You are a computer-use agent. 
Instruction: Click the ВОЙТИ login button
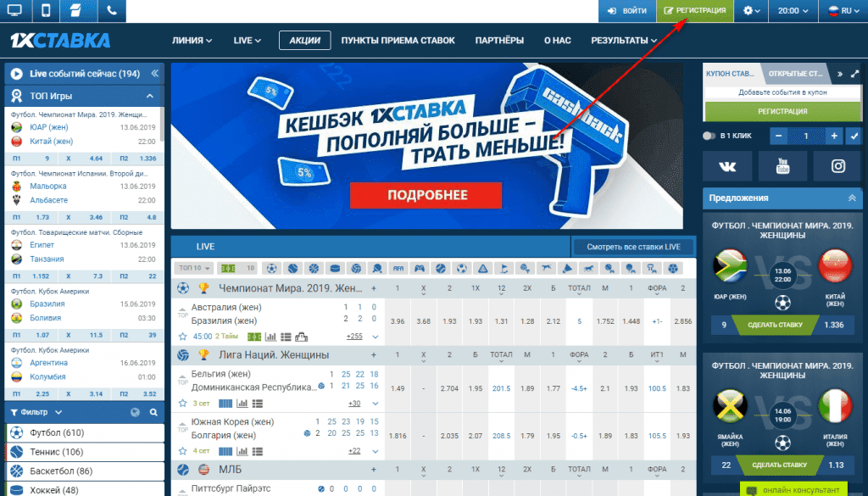coord(626,11)
